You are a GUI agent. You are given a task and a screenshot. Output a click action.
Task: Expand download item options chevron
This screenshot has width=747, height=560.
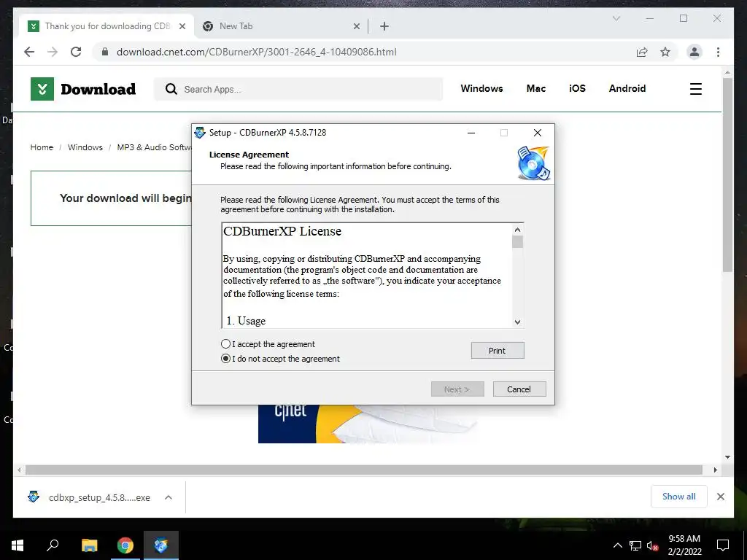pos(169,497)
